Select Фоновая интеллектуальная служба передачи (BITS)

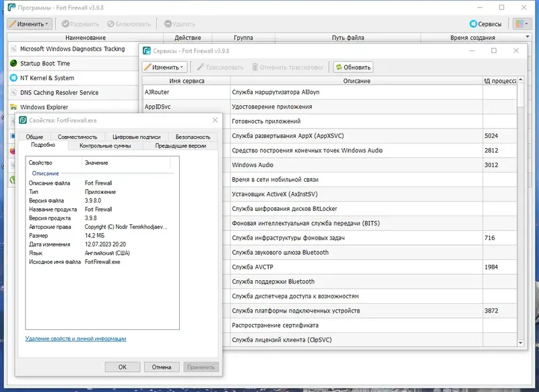pos(369,224)
